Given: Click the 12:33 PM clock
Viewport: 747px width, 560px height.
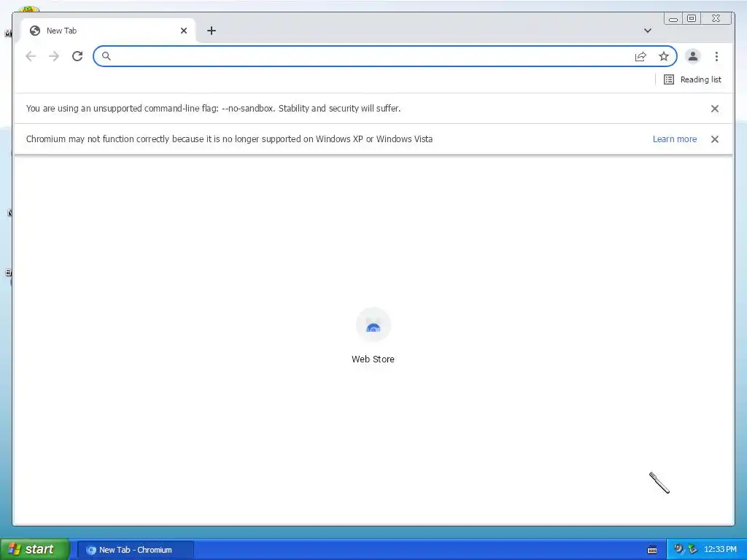Looking at the screenshot, I should pos(720,550).
